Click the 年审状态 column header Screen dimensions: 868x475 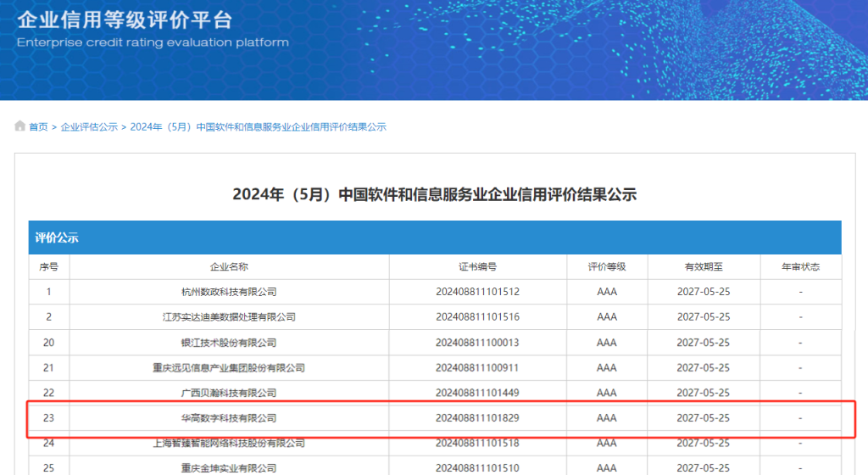pyautogui.click(x=800, y=267)
